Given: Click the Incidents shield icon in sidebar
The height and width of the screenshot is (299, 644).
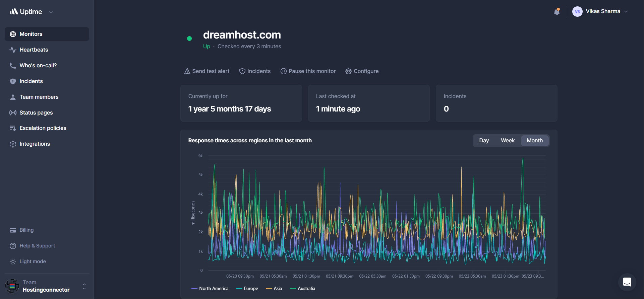Looking at the screenshot, I should coord(13,81).
